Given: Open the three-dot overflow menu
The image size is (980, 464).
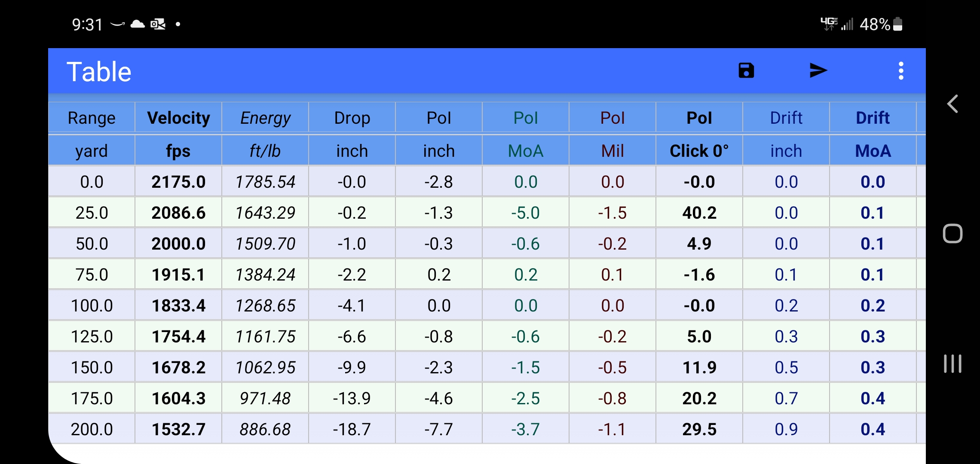Looking at the screenshot, I should (901, 70).
